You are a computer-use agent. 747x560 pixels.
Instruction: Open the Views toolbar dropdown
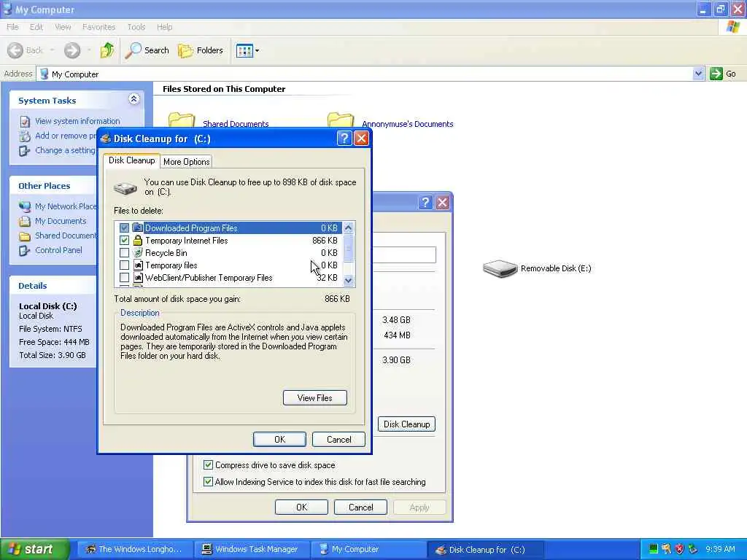(248, 50)
